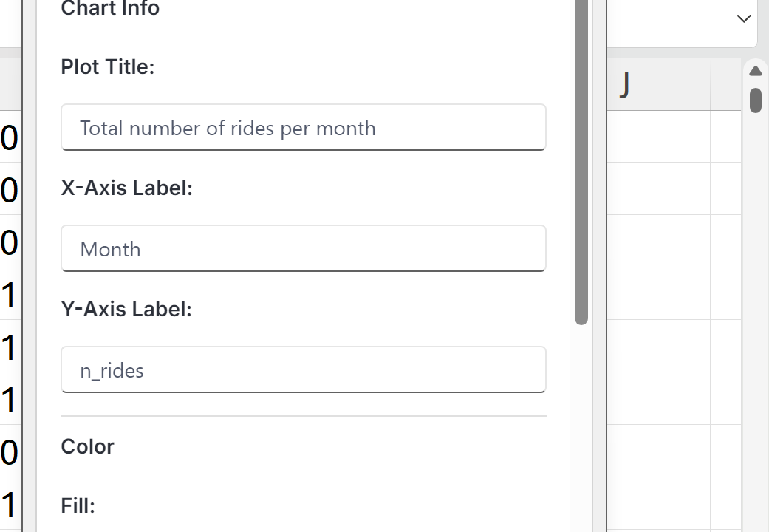Focus the X-Axis Label text box

(303, 249)
